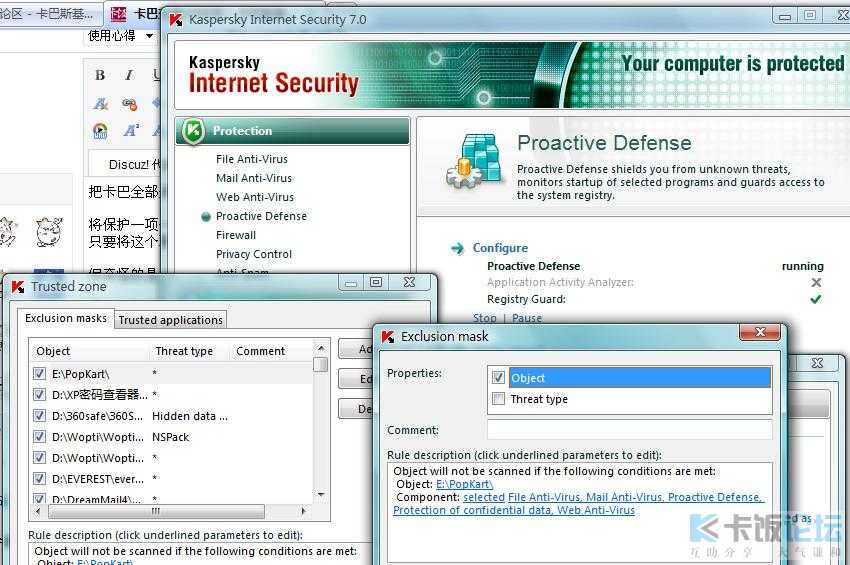Viewport: 850px width, 565px height.
Task: Toggle the D:\EVEREST\ever... exclusion checkbox
Action: [x=39, y=478]
